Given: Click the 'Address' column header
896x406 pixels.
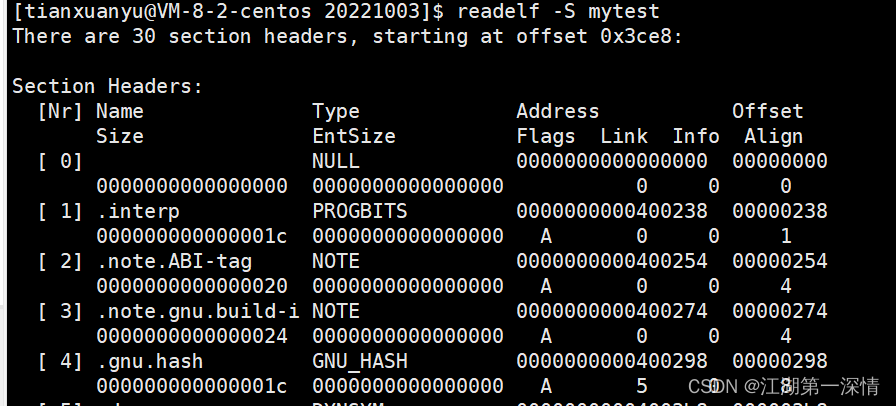Looking at the screenshot, I should 558,112.
